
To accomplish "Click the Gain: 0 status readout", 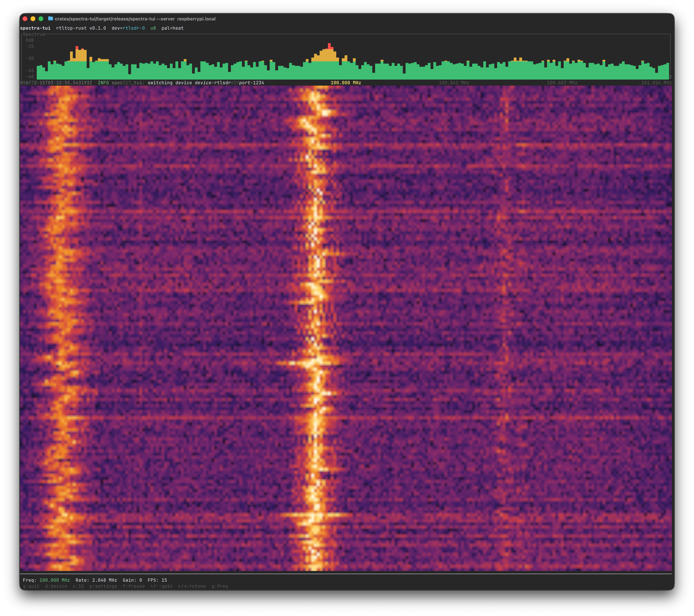I will click(132, 580).
